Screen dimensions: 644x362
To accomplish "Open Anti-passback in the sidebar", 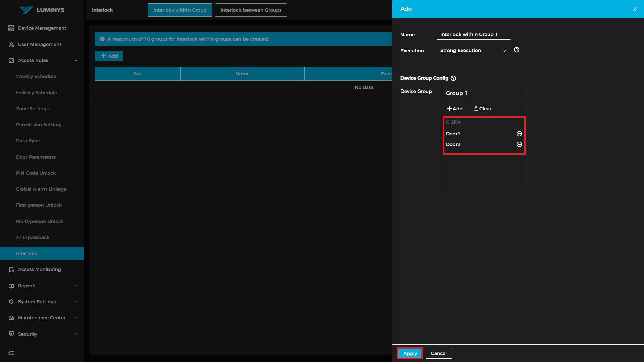I will click(x=33, y=237).
